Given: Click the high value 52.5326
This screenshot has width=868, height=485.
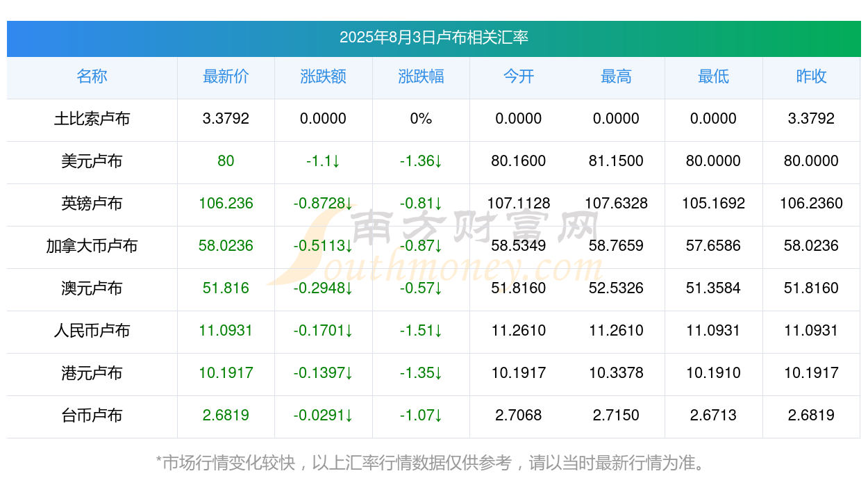Looking at the screenshot, I should [x=616, y=288].
